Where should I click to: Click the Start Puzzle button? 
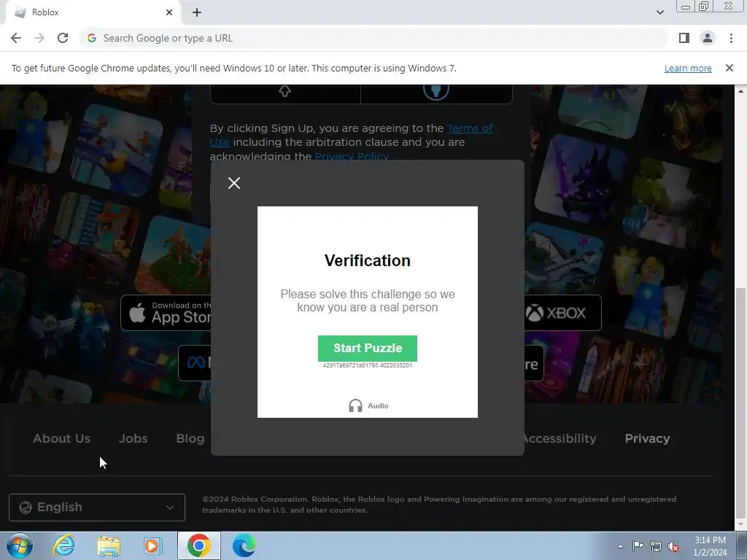point(368,348)
